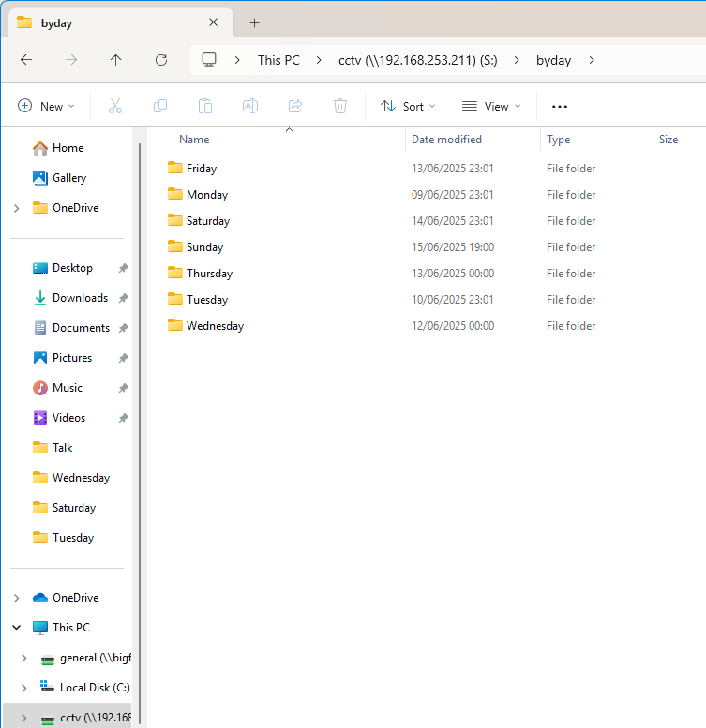Viewport: 706px width, 728px height.
Task: Click the Delete trash icon
Action: [x=340, y=106]
